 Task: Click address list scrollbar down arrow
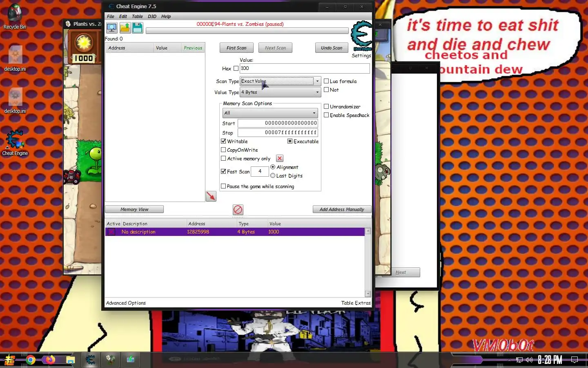[368, 294]
